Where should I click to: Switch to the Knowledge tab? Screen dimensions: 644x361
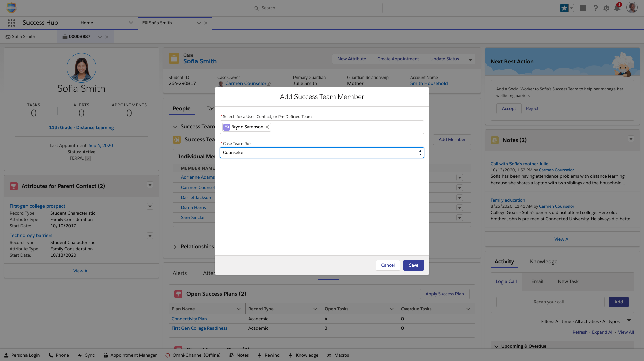pos(543,262)
